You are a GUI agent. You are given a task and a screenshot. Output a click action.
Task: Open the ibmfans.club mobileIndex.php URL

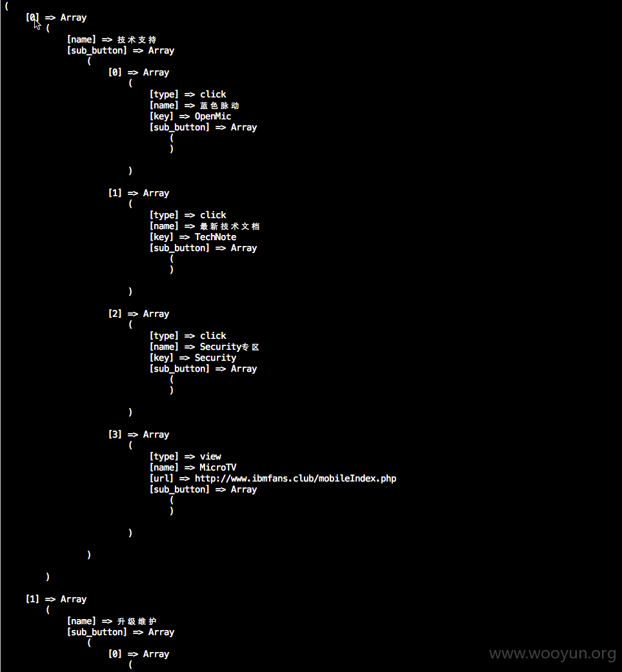[296, 479]
